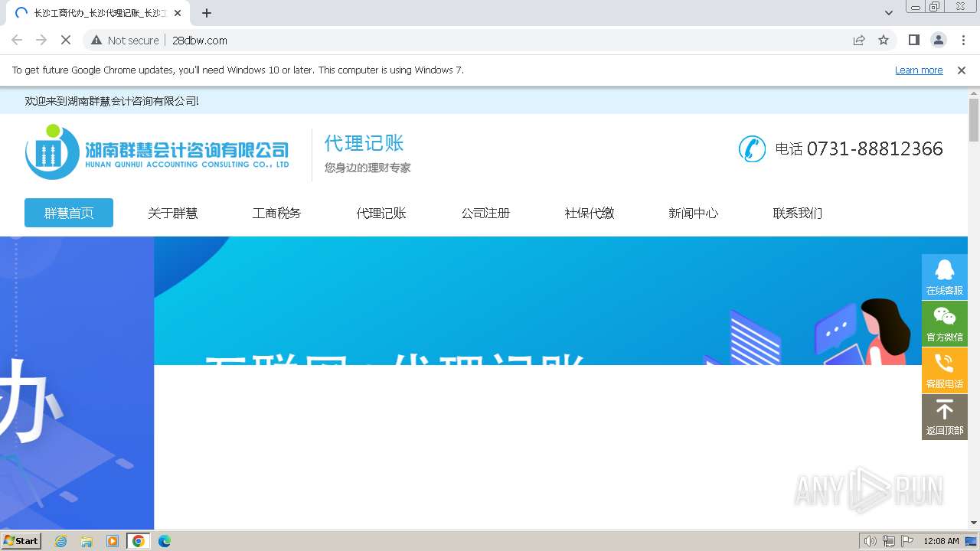Open Windows Media Player from taskbar
The image size is (980, 551).
click(113, 541)
